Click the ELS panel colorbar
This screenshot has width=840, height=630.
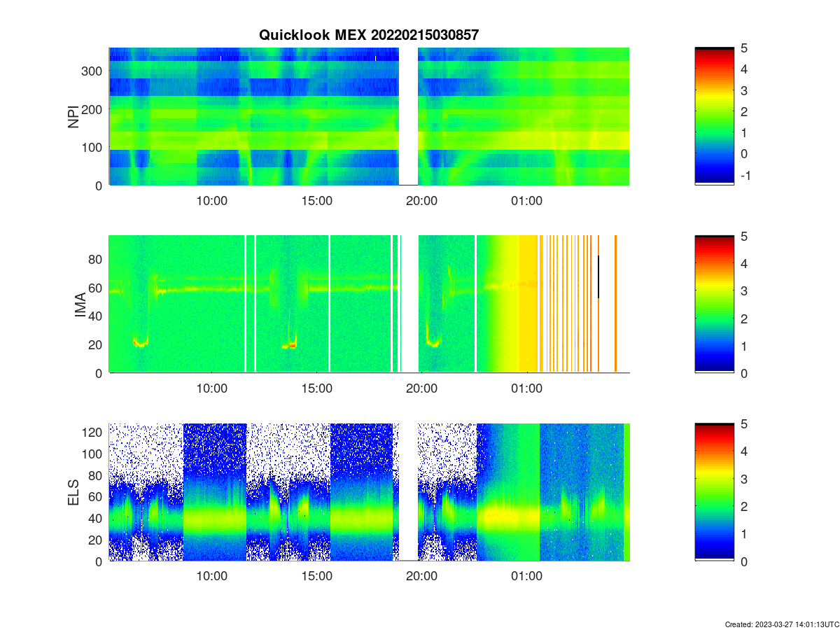click(715, 492)
